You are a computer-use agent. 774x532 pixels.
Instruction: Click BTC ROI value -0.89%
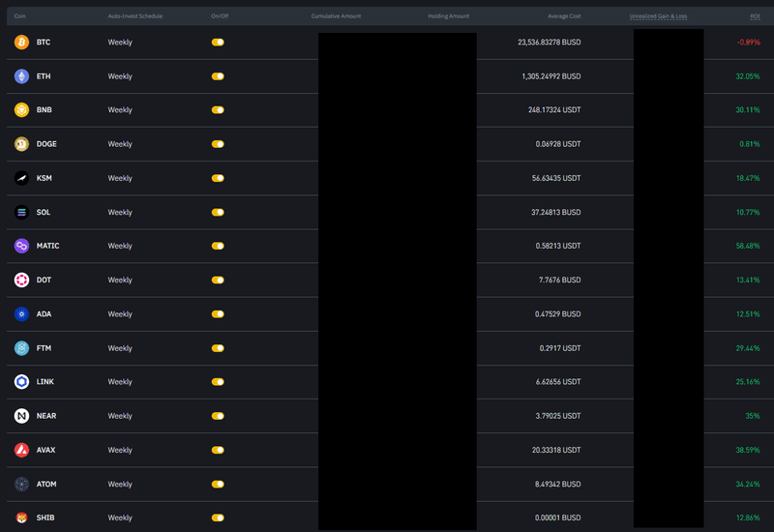748,42
